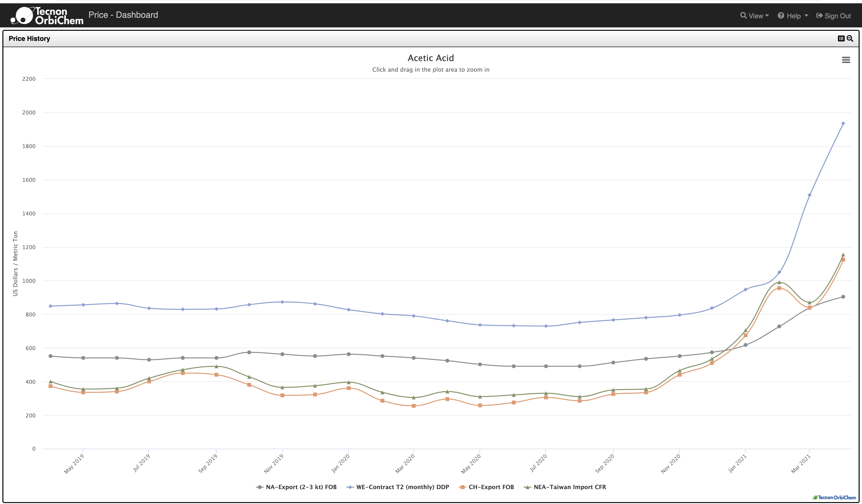This screenshot has width=862, height=504.
Task: Click the final grey NA-Export data point
Action: [x=843, y=297]
